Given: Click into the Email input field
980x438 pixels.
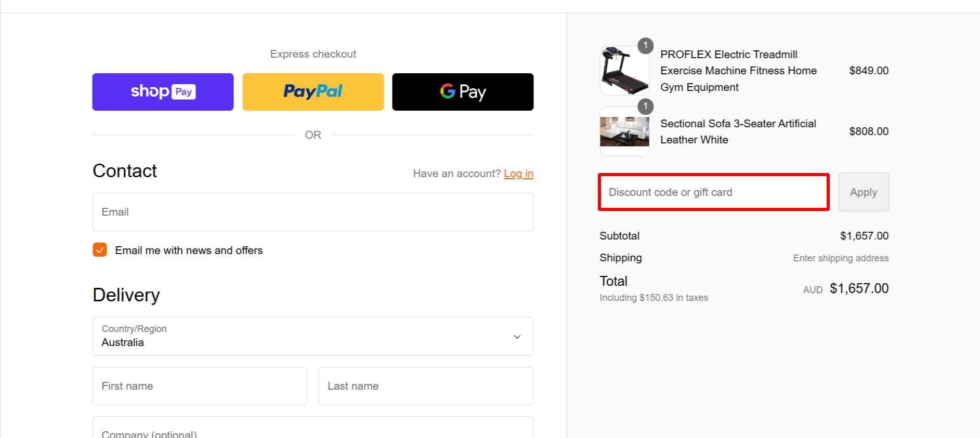Looking at the screenshot, I should pos(312,212).
